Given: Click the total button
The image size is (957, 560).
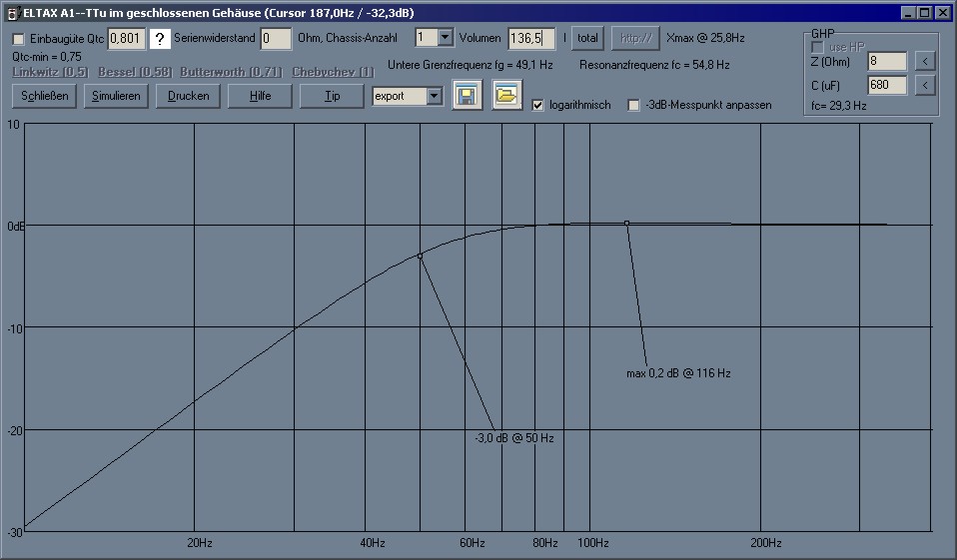Looking at the screenshot, I should 587,38.
